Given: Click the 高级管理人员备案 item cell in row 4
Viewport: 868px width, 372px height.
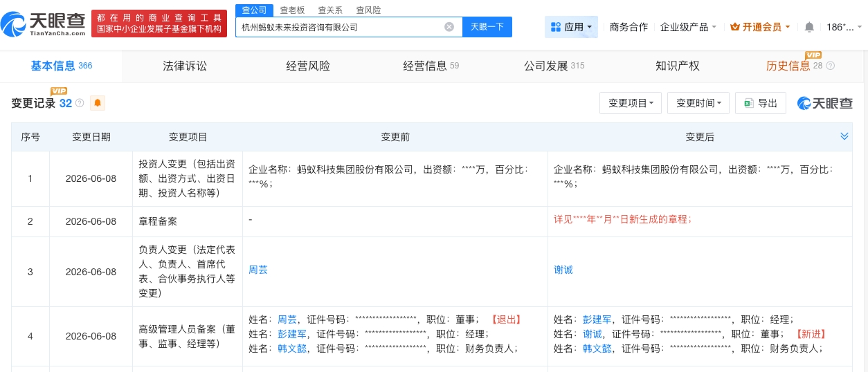Looking at the screenshot, I should point(188,336).
